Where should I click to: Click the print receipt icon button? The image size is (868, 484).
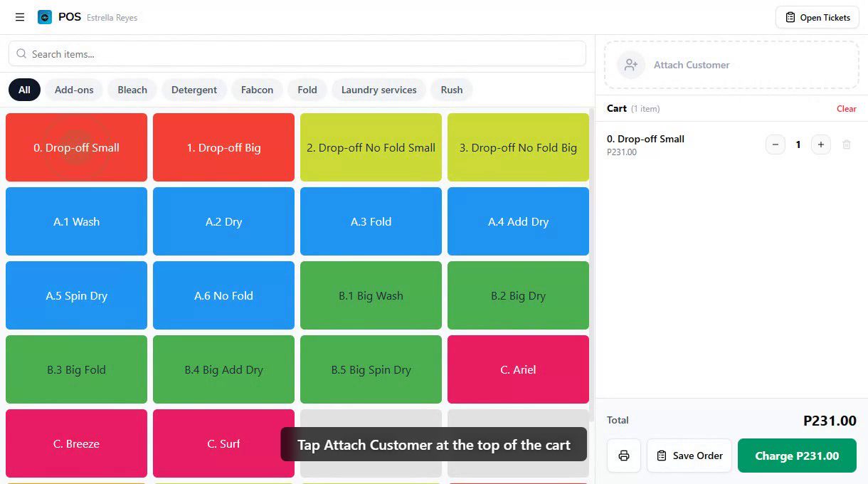[x=624, y=456]
